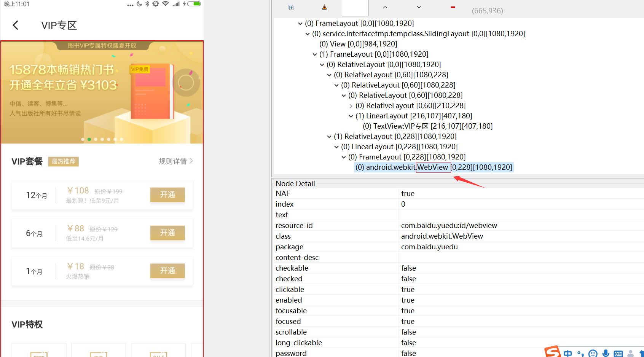Select the second (green) carousel dot
This screenshot has height=357, width=644.
pos(89,139)
